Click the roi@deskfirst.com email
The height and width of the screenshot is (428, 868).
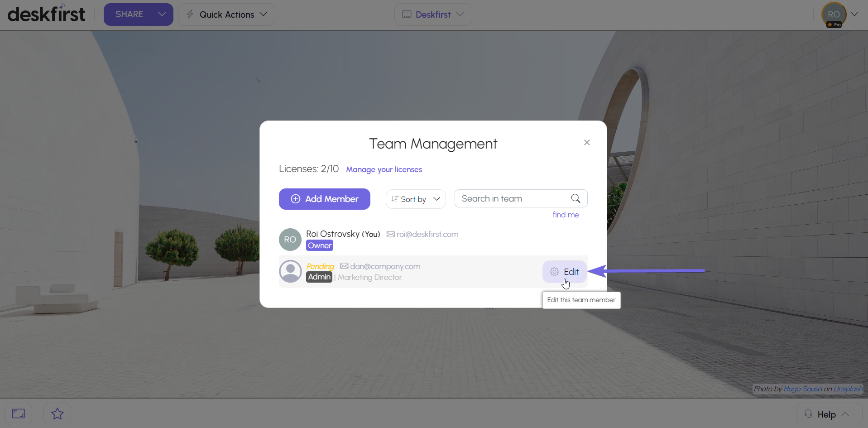tap(427, 234)
